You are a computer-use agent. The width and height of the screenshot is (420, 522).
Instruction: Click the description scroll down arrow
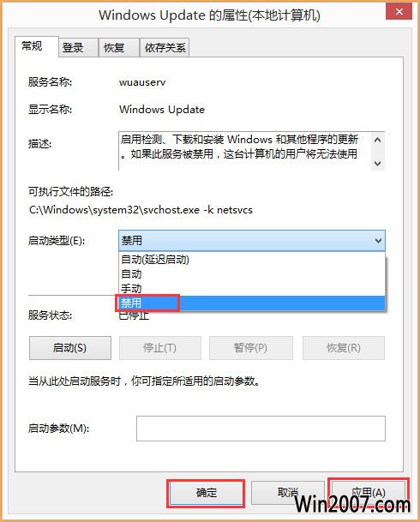coord(377,163)
